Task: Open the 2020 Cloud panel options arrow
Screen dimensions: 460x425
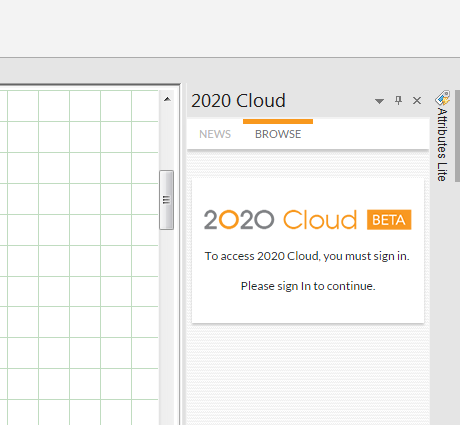Action: (x=379, y=101)
